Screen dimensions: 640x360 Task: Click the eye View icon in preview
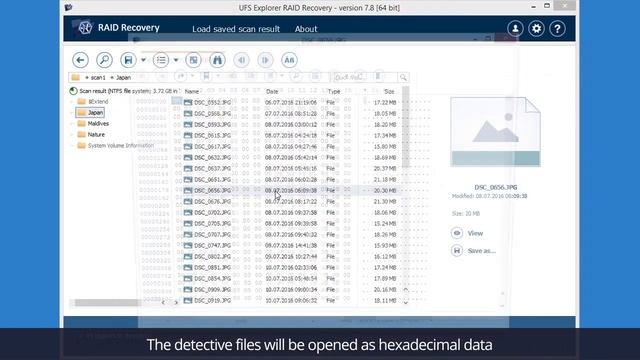coord(457,233)
